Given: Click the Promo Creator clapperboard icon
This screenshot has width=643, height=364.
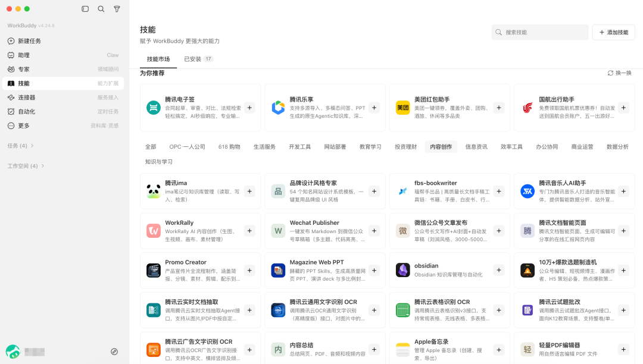Looking at the screenshot, I should (154, 270).
